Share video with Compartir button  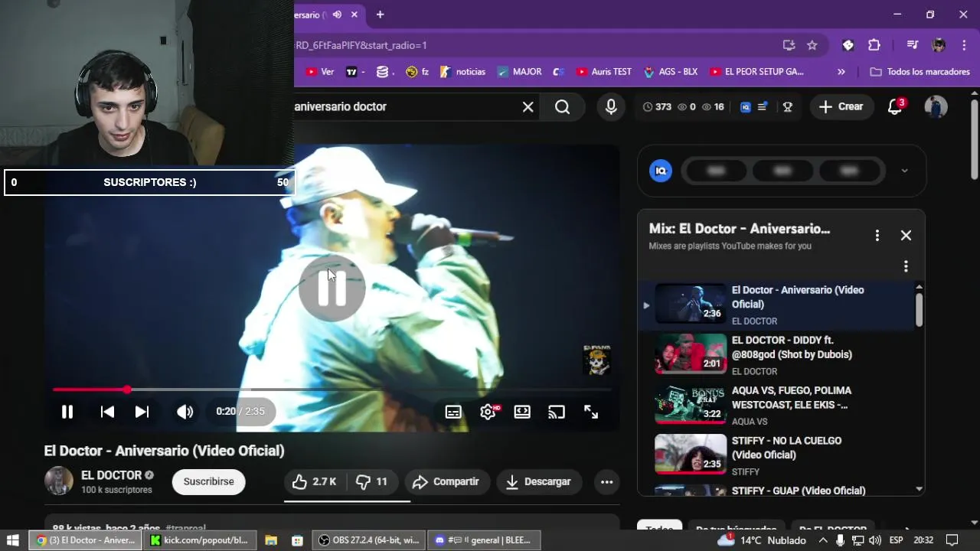coord(446,481)
